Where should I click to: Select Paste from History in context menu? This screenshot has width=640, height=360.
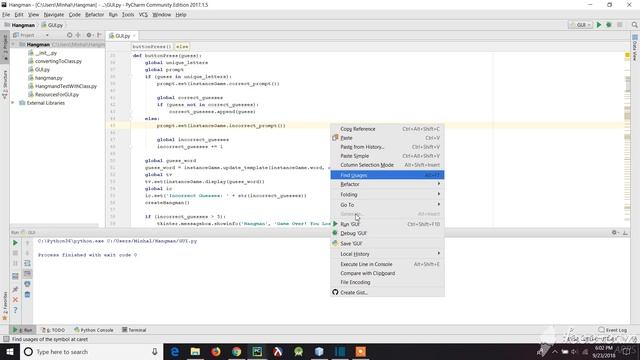tap(387, 147)
